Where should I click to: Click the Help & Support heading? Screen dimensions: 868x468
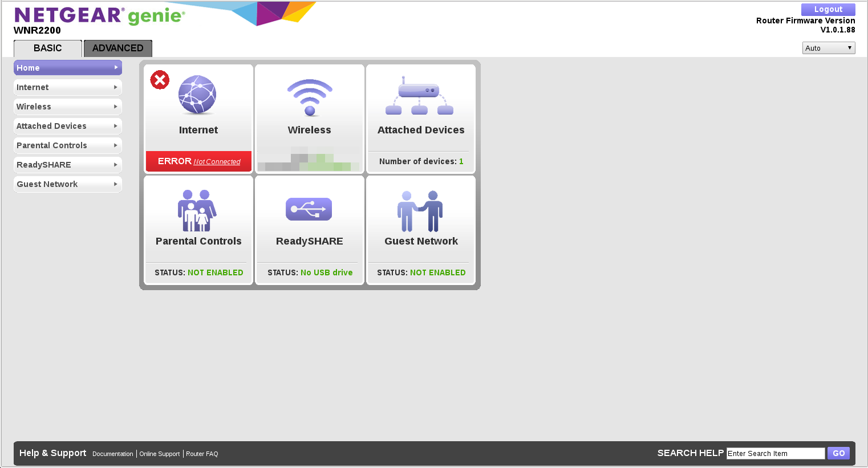53,453
